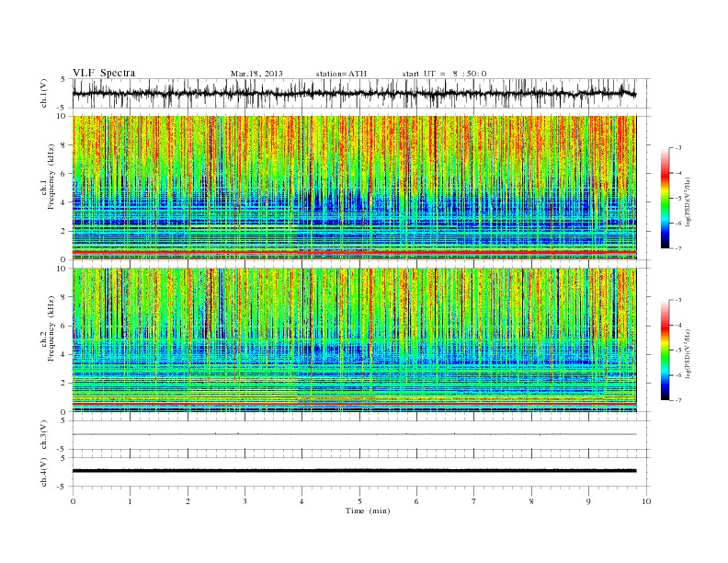
Task: Click time axis tick label "4"
Action: [301, 501]
